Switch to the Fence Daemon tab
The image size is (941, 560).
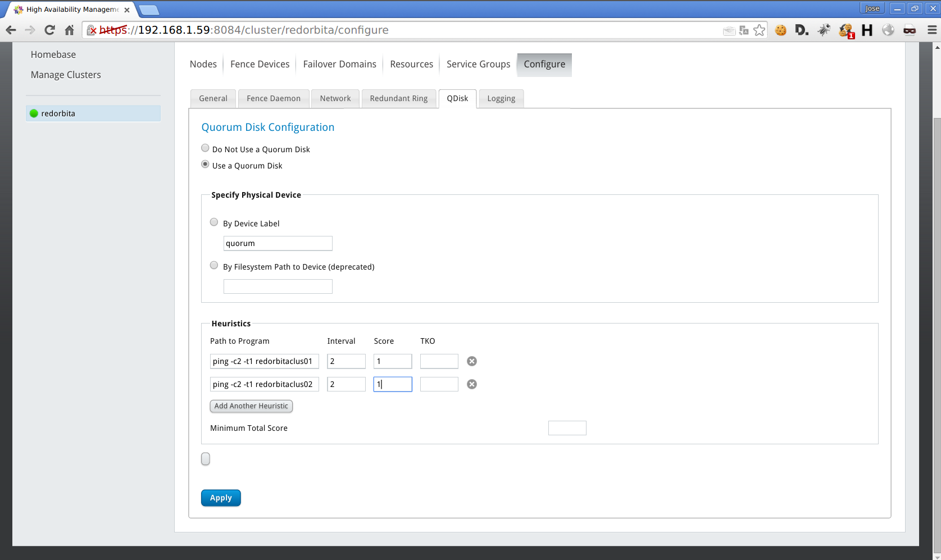(x=274, y=98)
